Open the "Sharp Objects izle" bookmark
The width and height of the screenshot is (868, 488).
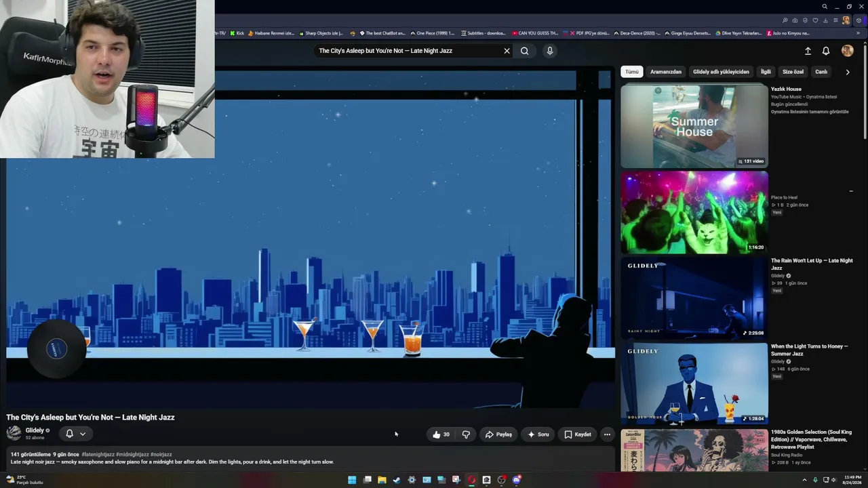point(321,33)
